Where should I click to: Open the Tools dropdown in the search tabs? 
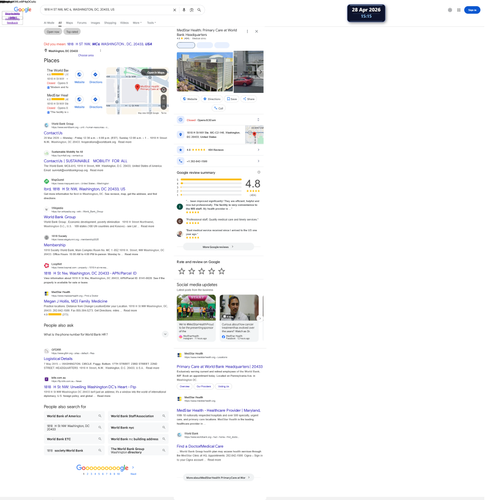coord(152,23)
